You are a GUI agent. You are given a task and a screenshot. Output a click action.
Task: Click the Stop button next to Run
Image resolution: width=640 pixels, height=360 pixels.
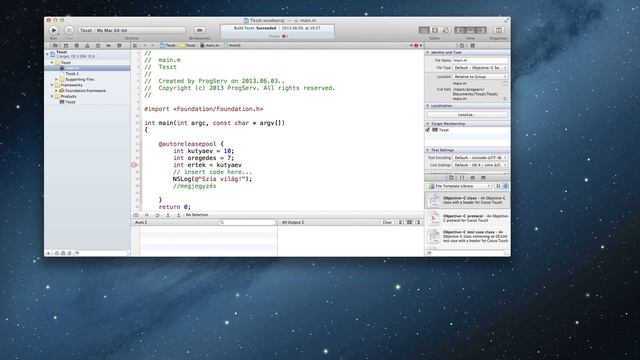69,30
